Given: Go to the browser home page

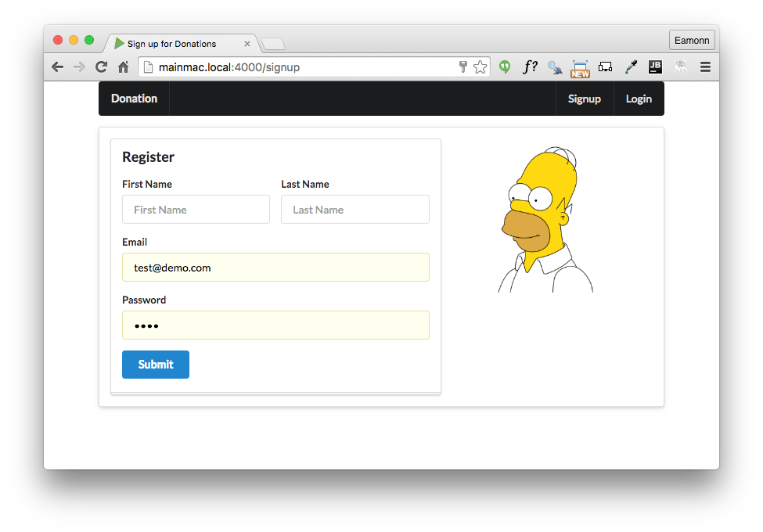Looking at the screenshot, I should 123,67.
